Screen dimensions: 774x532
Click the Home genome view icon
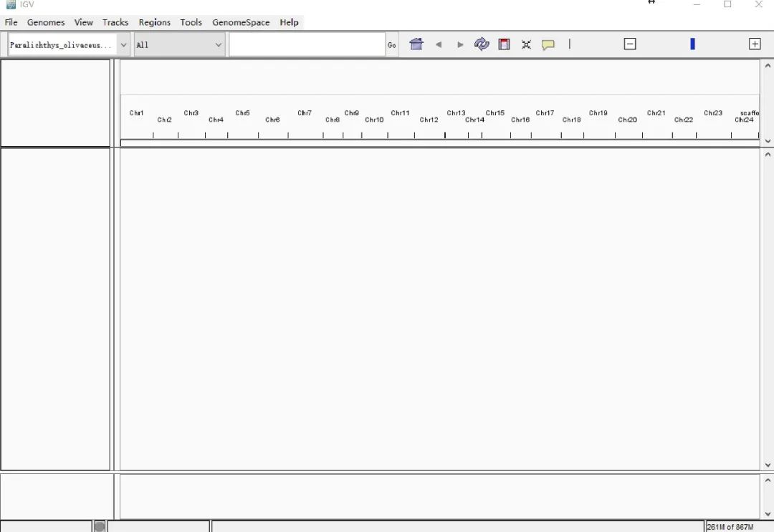416,44
